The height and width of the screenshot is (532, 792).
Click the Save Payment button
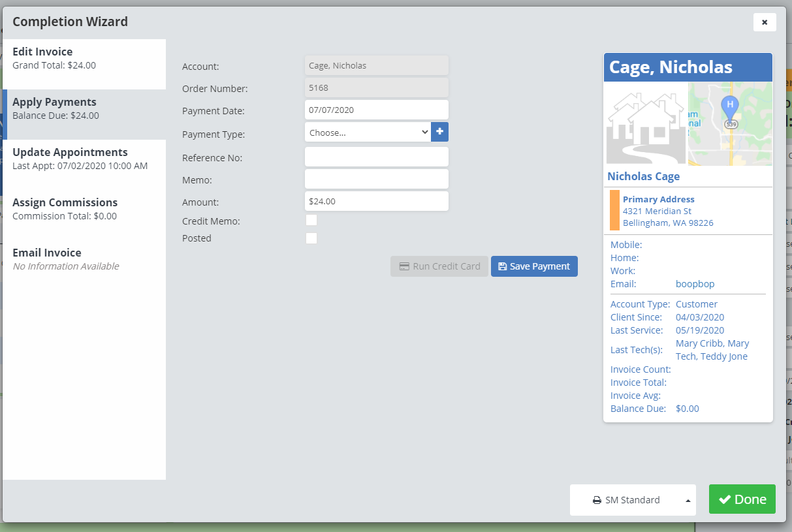pyautogui.click(x=533, y=266)
